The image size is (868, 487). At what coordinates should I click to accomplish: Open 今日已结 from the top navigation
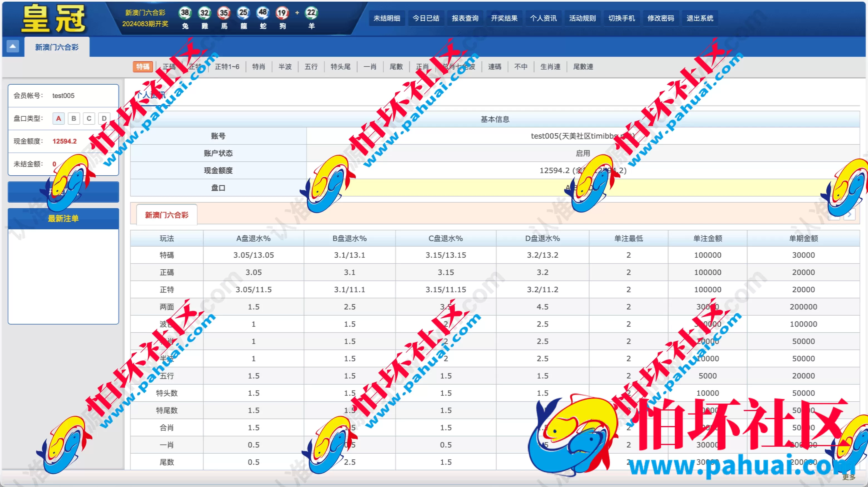click(x=426, y=18)
